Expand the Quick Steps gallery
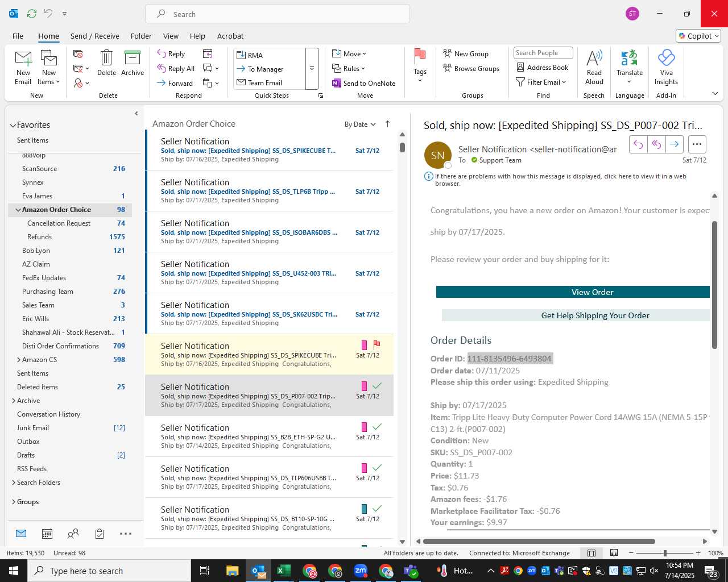 pyautogui.click(x=312, y=69)
